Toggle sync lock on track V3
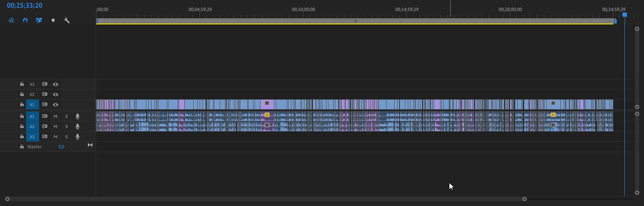Image resolution: width=644 pixels, height=206 pixels. [45, 84]
